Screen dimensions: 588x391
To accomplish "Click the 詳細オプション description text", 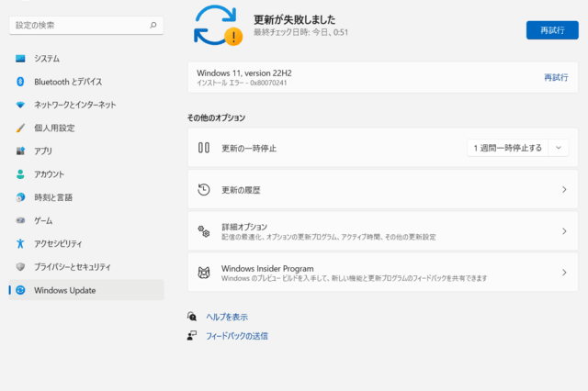I will click(329, 237).
